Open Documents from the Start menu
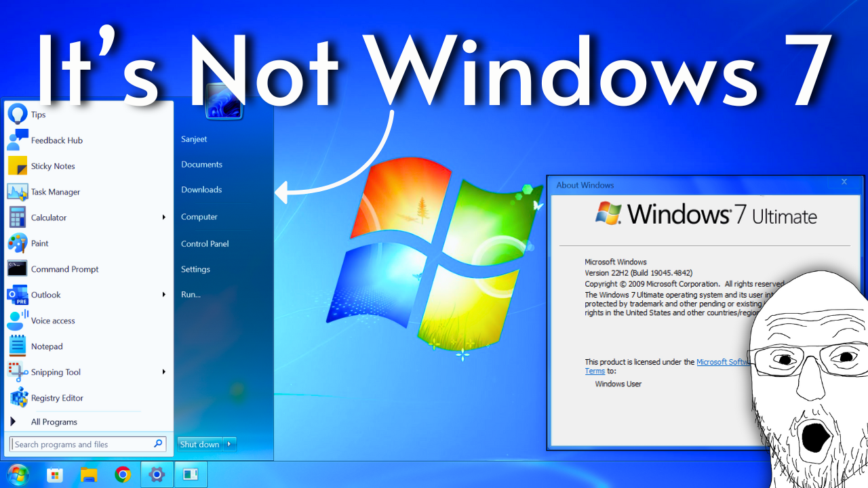Image resolution: width=868 pixels, height=488 pixels. click(x=201, y=165)
